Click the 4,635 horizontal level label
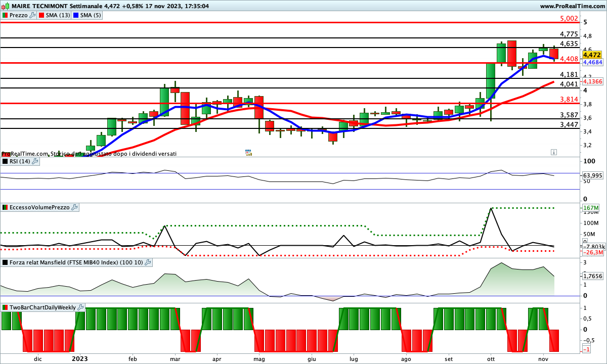This screenshot has height=364, width=607. [569, 44]
